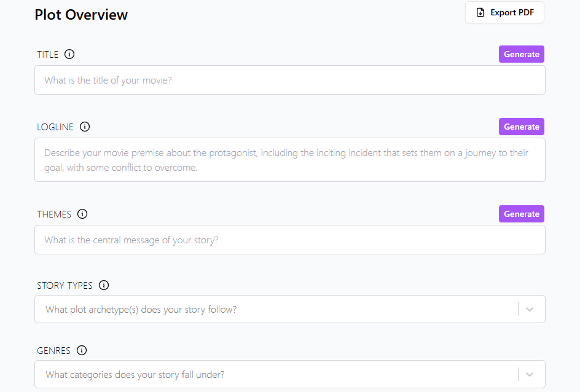Screen dimensions: 580x392
Task: Click into the logline premise text area
Action: click(289, 160)
